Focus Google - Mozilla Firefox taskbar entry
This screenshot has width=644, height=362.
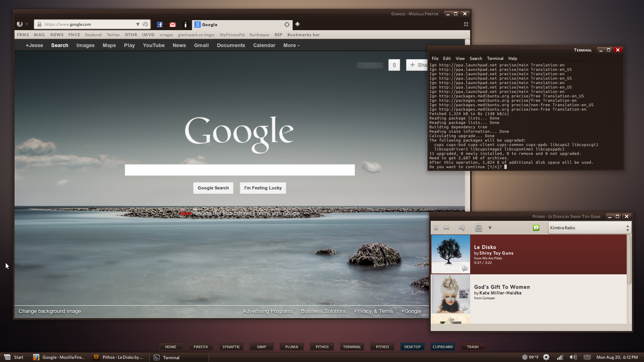(x=59, y=357)
